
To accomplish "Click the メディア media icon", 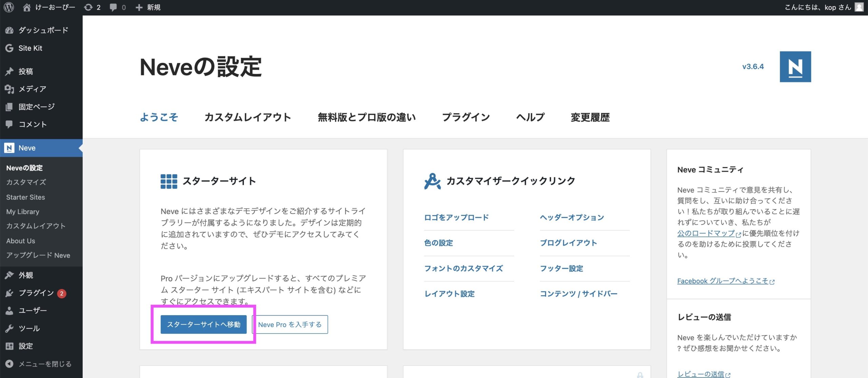I will point(9,89).
